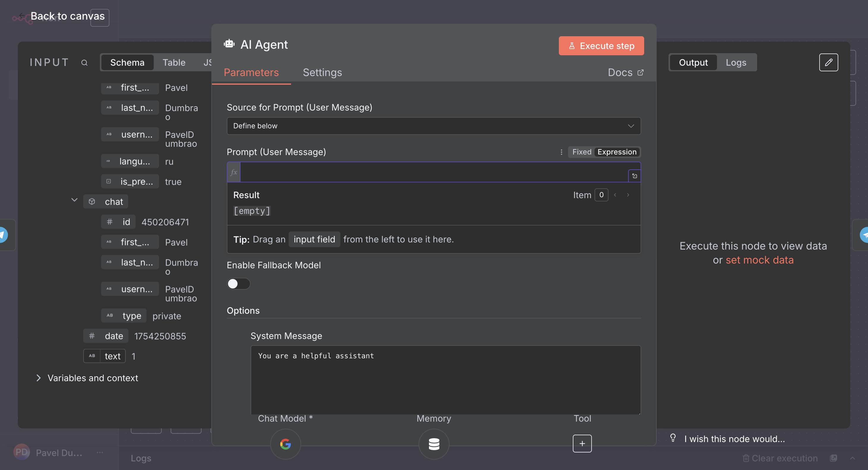Switch prompt mode to Expression
This screenshot has width=868, height=470.
click(617, 152)
